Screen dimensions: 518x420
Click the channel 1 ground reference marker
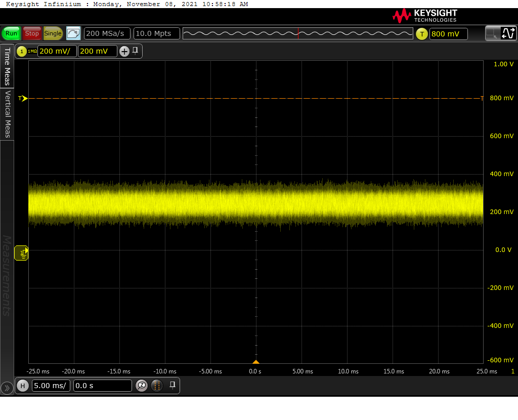point(21,253)
